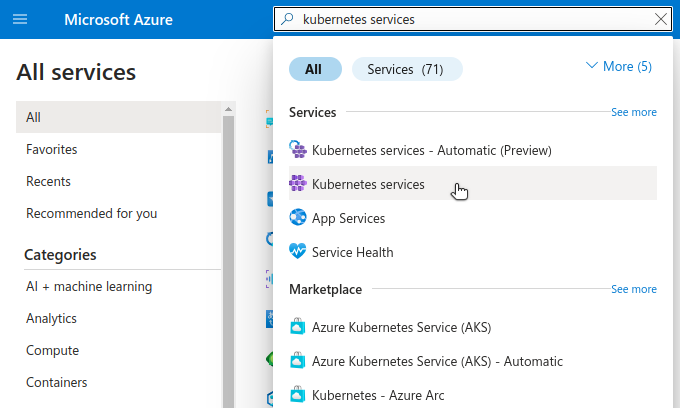Click Kubernetes services - Automatic icon
The image size is (680, 408).
click(297, 150)
